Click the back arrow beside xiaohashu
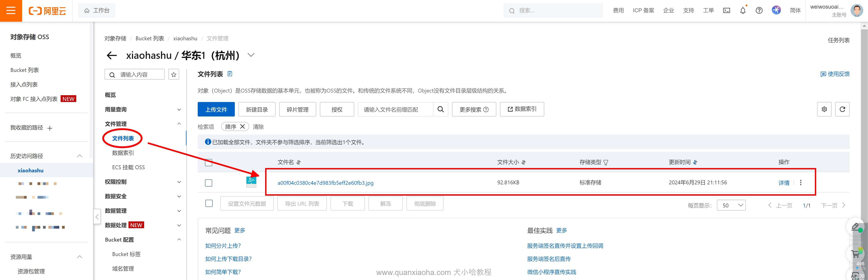Screen dimensions: 868x280 tap(112, 56)
